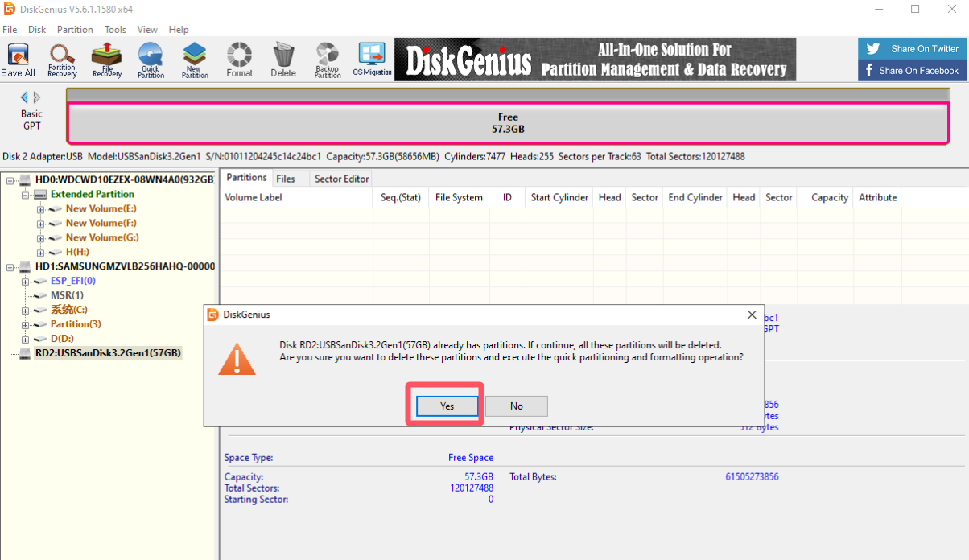Switch to the Sector Editor tab
This screenshot has width=969, height=560.
point(341,179)
